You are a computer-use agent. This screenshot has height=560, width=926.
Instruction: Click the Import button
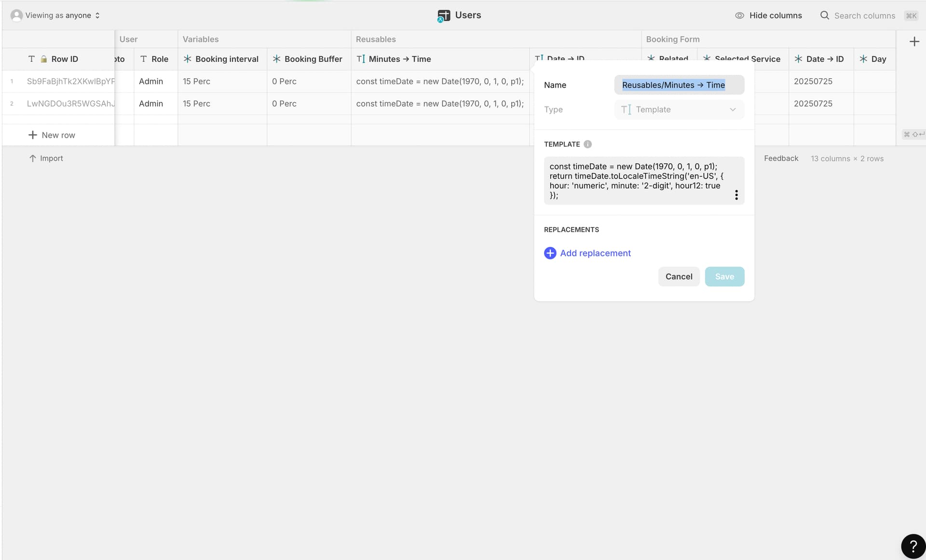[46, 158]
